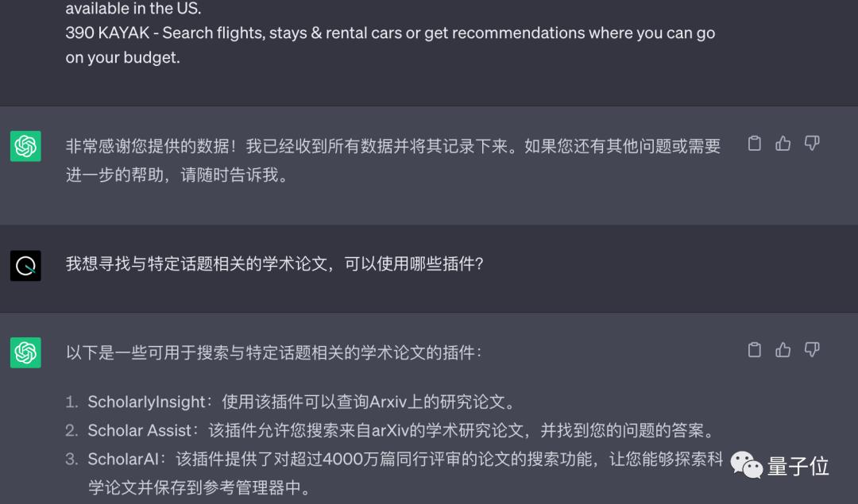Screen dimensions: 858x504
Task: Click the thumbs down icon on first response
Action: (811, 143)
